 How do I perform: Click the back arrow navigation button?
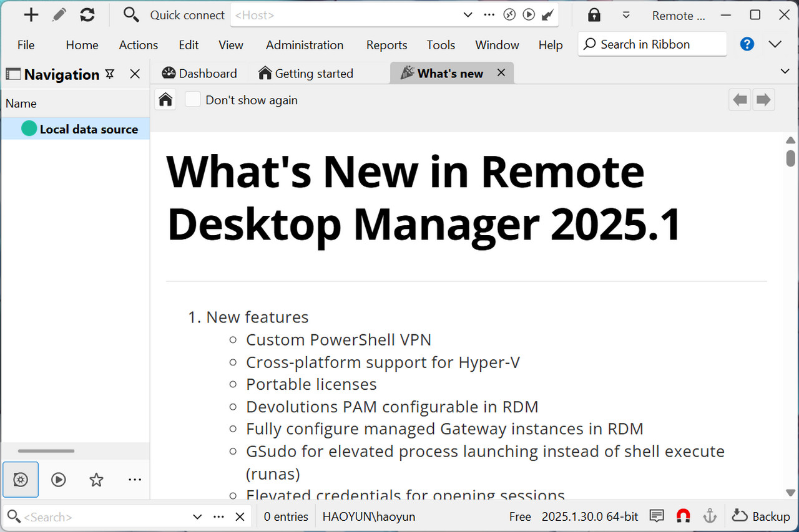click(x=740, y=100)
